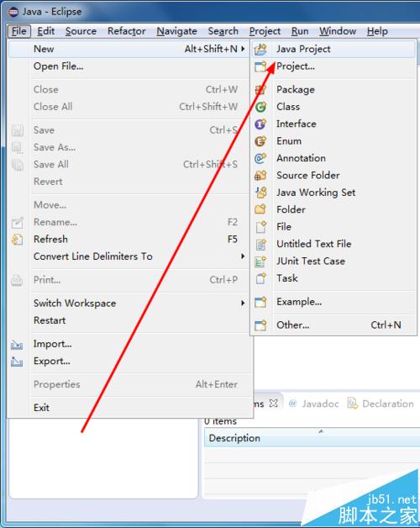Expand the Switch Workspace submenu
The width and height of the screenshot is (420, 528).
pos(243,303)
